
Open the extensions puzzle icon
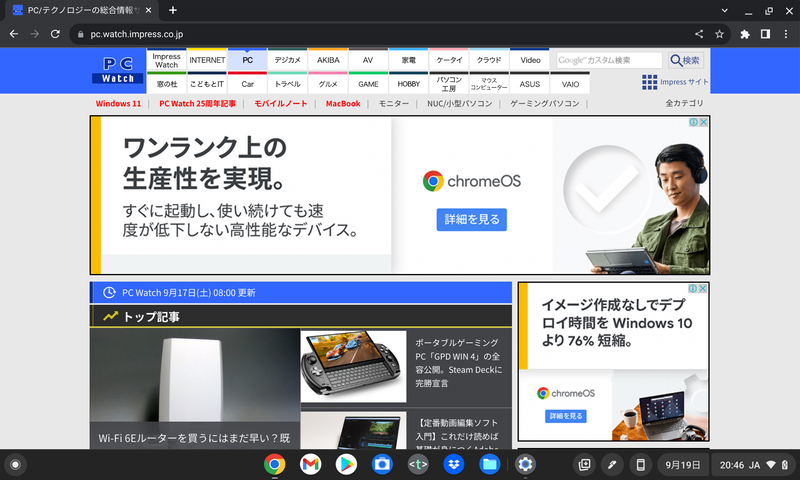coord(745,34)
